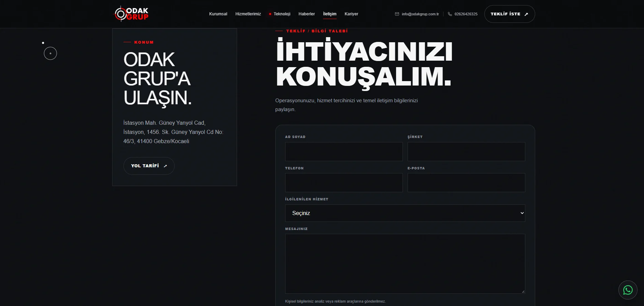Screen dimensions: 644x306
Task: Open the Kurumsal menu
Action: pyautogui.click(x=218, y=14)
